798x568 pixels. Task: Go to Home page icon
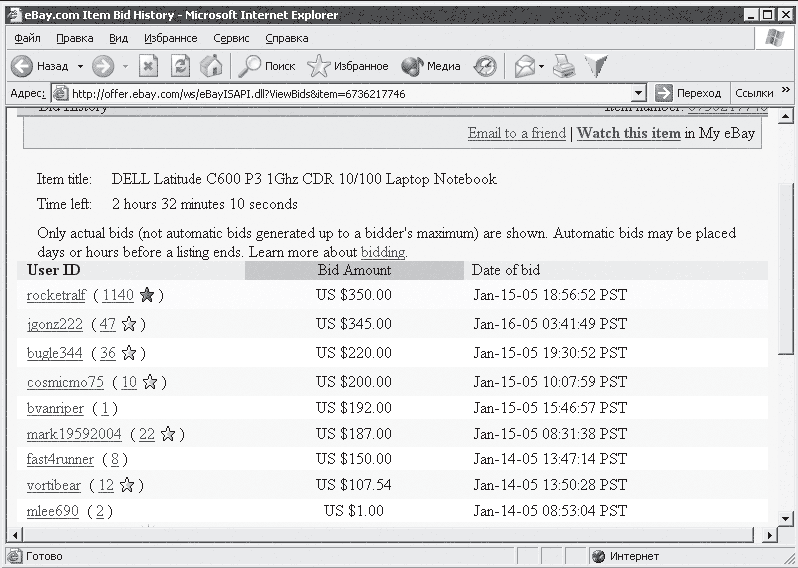point(211,66)
